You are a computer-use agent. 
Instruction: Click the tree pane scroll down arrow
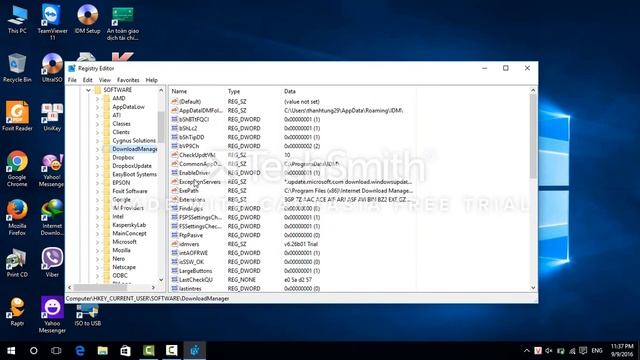(161, 280)
